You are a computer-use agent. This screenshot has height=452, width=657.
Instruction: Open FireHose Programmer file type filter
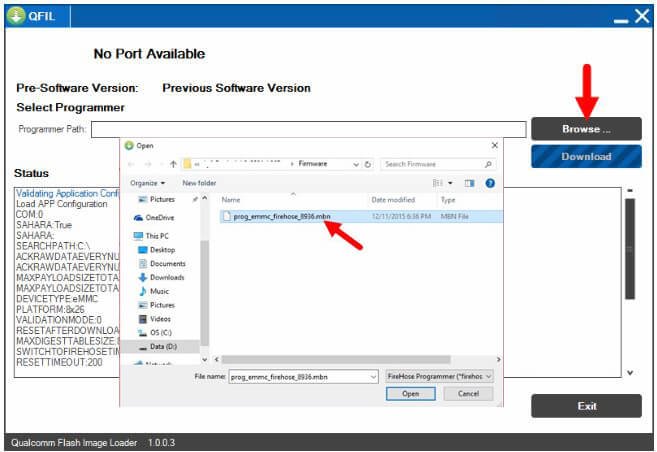click(439, 376)
